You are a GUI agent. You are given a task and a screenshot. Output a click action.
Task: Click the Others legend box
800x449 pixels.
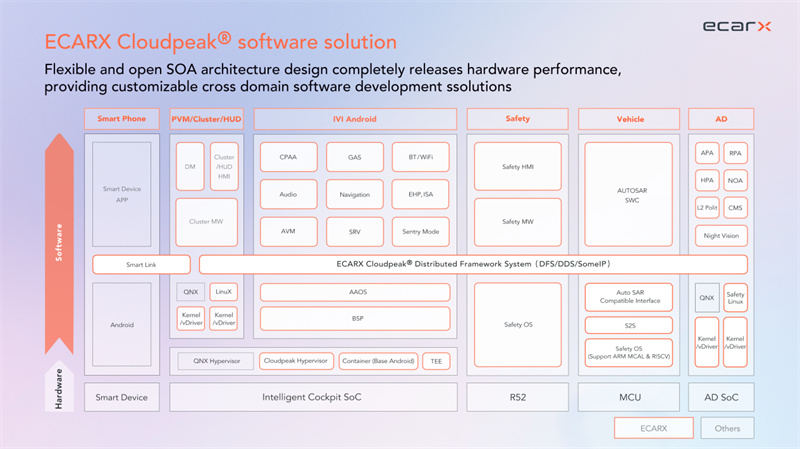pos(727,427)
